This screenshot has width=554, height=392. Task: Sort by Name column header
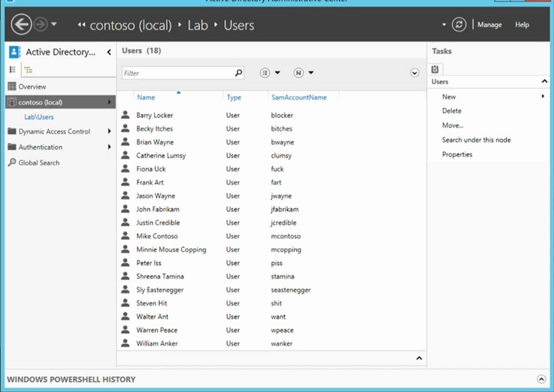(x=146, y=97)
